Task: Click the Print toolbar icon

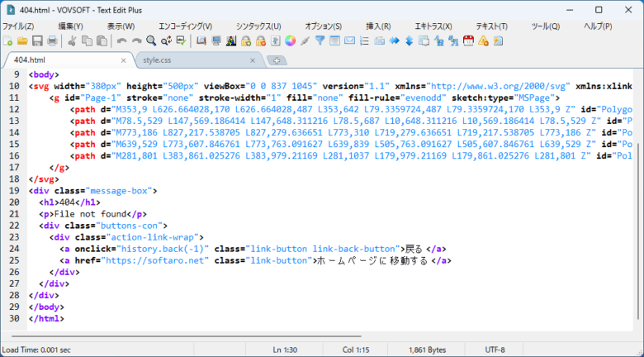Action: click(52, 40)
